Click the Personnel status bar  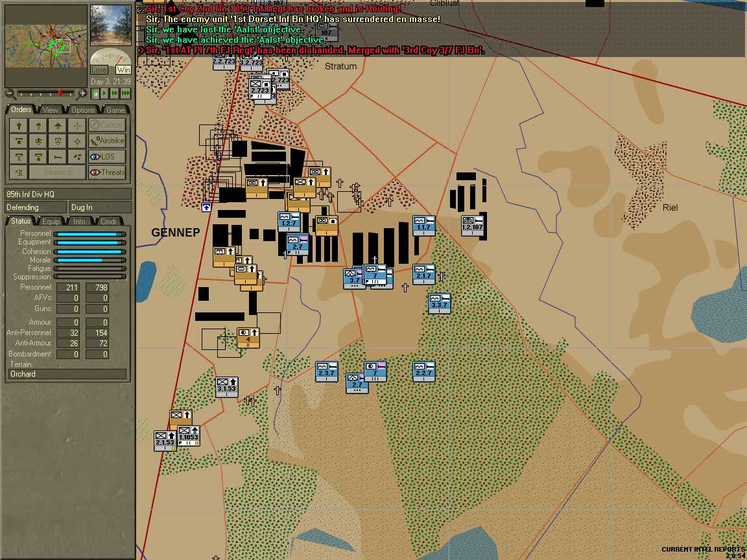click(x=89, y=234)
